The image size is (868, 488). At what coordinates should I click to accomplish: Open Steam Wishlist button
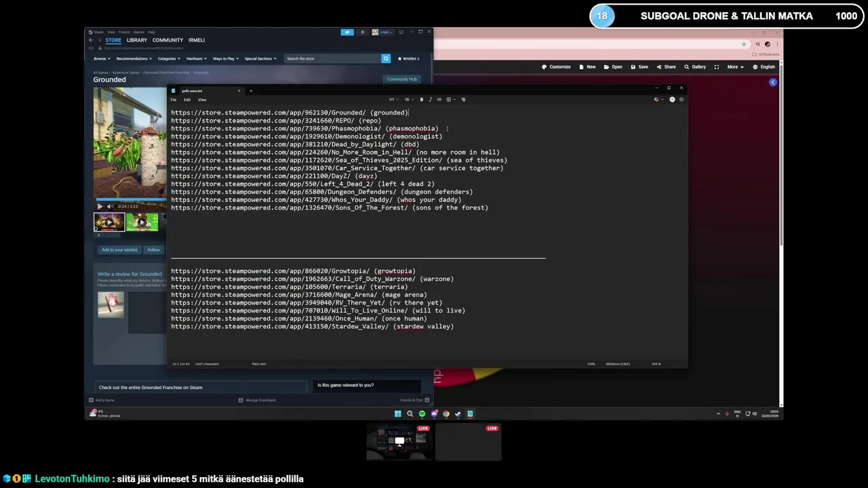409,58
